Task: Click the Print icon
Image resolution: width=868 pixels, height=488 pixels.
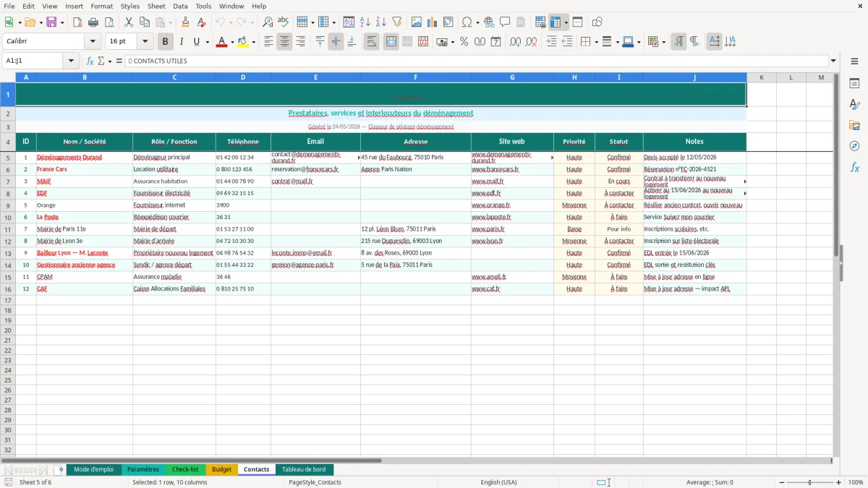Action: (x=93, y=22)
